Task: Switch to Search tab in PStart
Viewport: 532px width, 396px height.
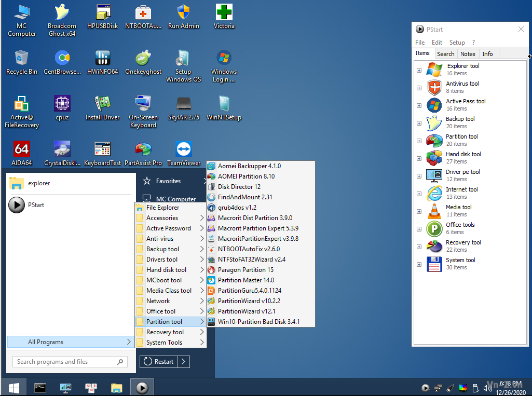Action: 445,54
